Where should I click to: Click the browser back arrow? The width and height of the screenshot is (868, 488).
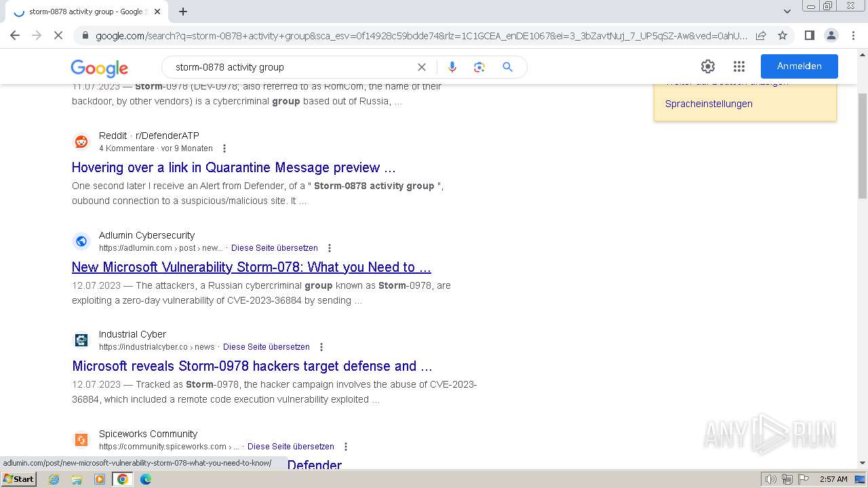point(15,35)
